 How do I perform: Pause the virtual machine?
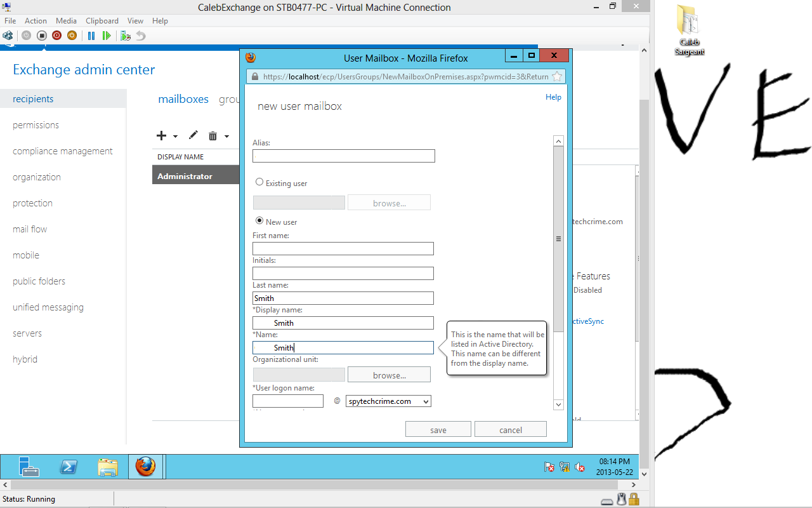pyautogui.click(x=91, y=36)
